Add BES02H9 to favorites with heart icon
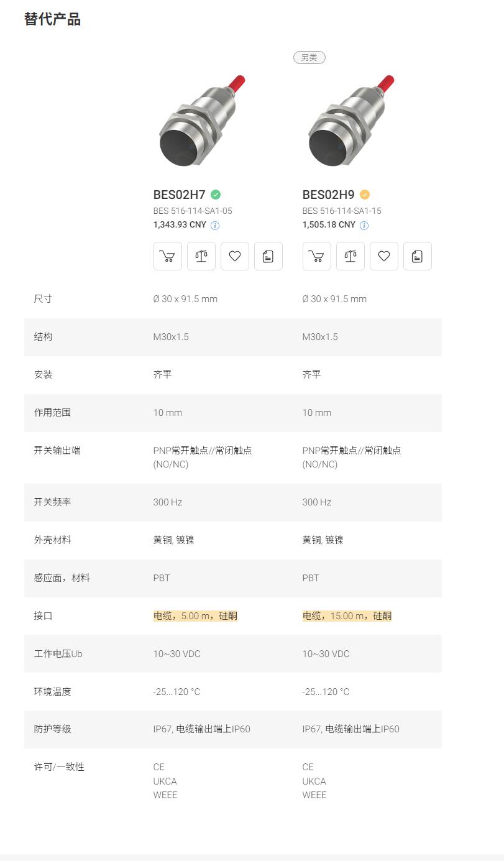 (383, 256)
